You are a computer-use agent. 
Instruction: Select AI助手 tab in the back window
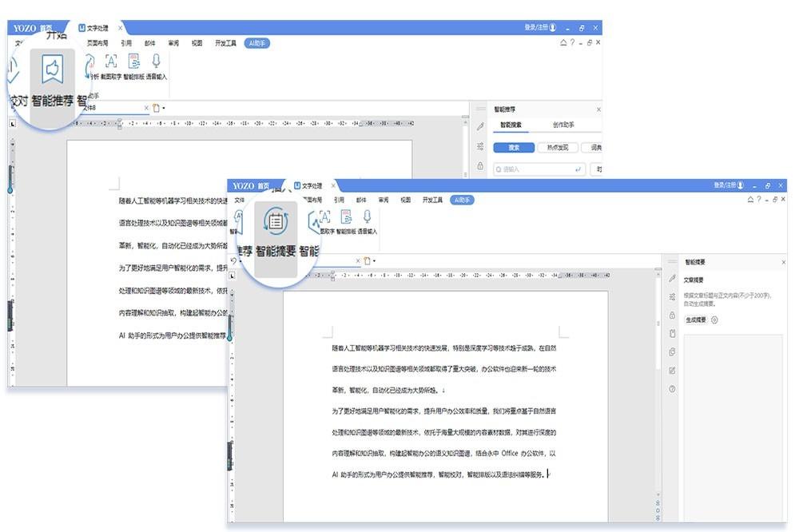[x=257, y=43]
